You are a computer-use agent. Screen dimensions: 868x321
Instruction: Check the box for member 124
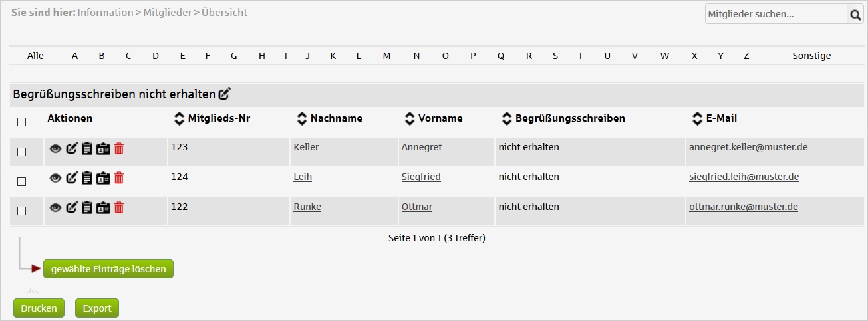coord(22,181)
